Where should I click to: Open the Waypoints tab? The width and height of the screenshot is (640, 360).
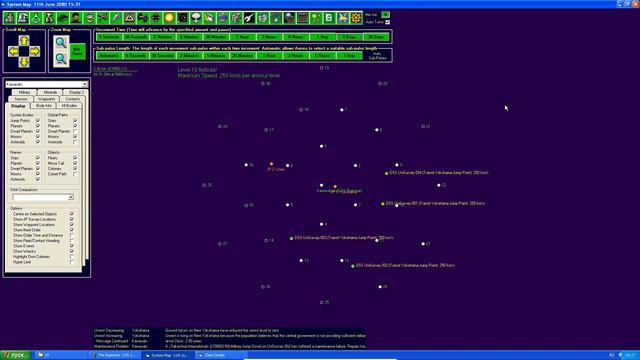click(47, 99)
